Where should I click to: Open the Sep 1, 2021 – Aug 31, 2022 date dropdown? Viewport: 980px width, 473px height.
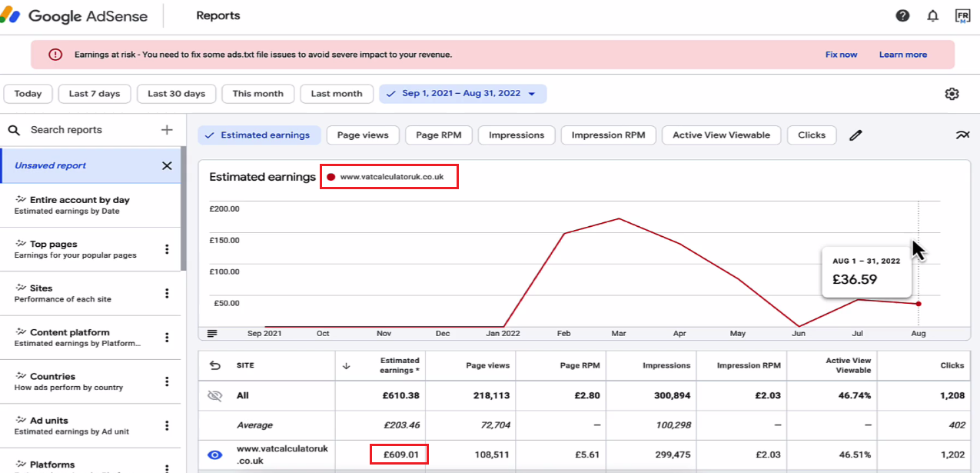[x=463, y=94]
